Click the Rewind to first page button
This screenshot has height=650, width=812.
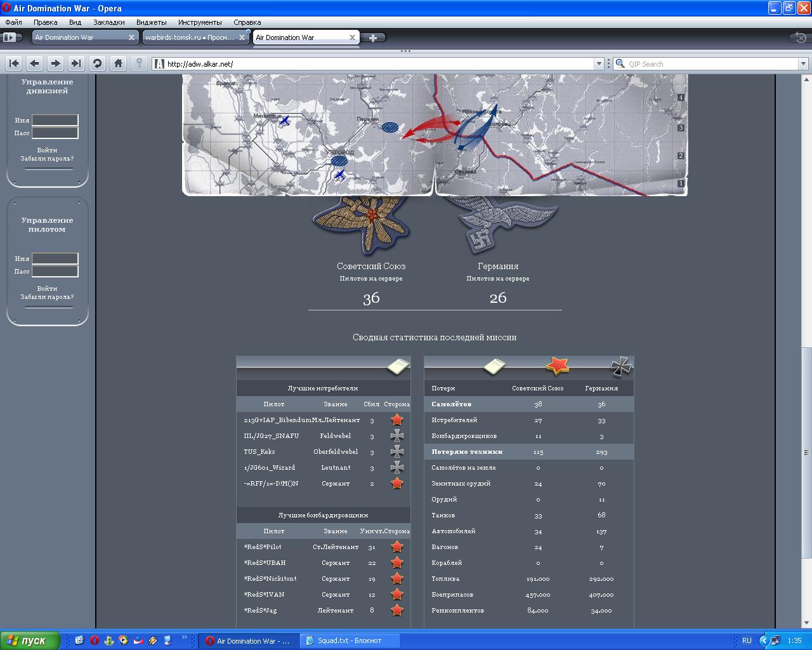[x=14, y=63]
